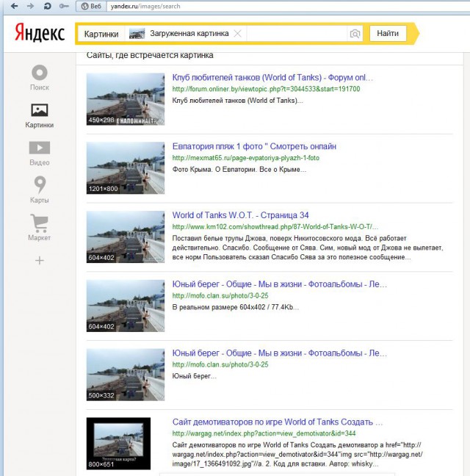
Task: Click the uploaded picture thumbnail in the search box
Action: (x=137, y=33)
